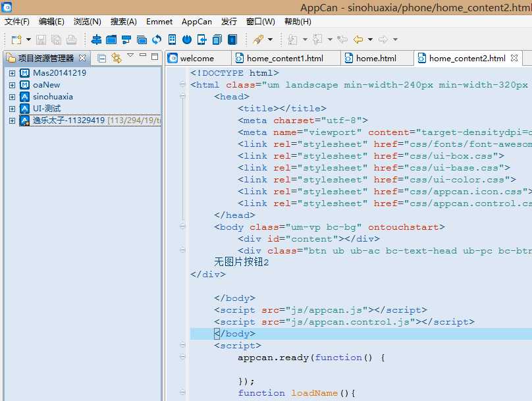The image size is (532, 401).
Task: Click the next annotation icon
Action: click(x=292, y=40)
